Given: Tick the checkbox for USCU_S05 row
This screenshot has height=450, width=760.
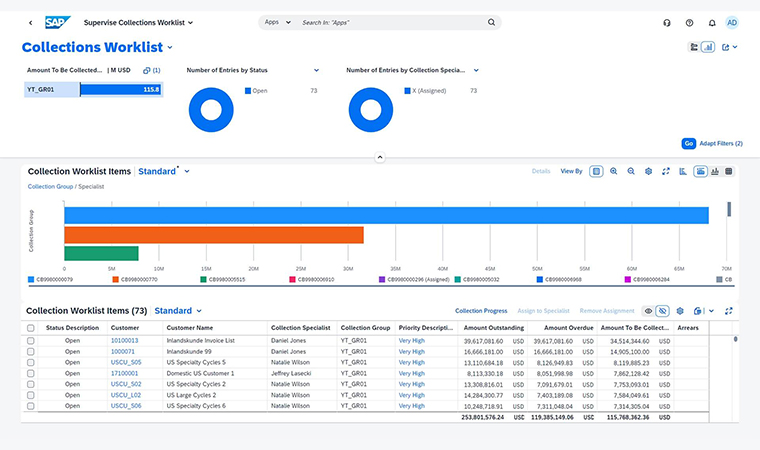Looking at the screenshot, I should tap(31, 362).
